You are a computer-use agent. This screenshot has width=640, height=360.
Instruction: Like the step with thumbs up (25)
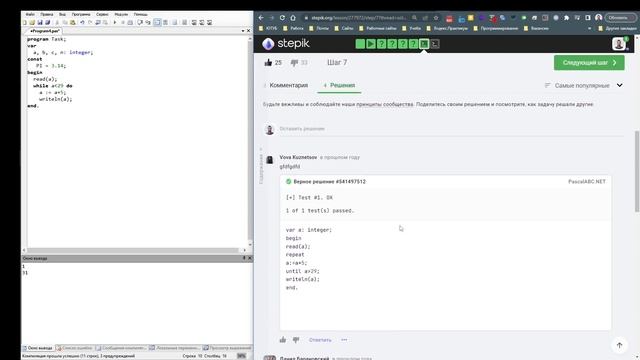point(268,62)
